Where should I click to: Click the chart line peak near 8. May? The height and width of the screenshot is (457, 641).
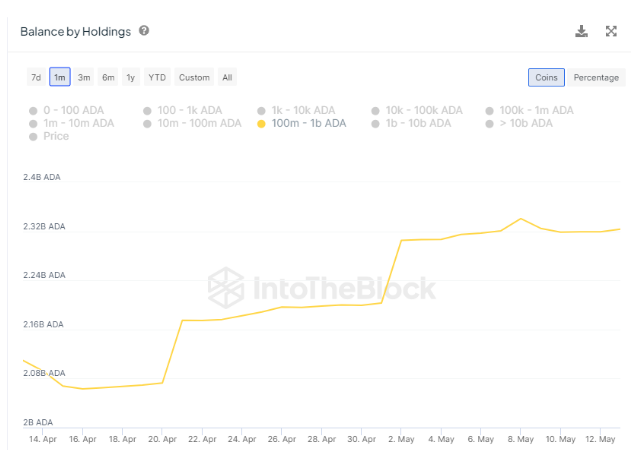click(x=520, y=218)
